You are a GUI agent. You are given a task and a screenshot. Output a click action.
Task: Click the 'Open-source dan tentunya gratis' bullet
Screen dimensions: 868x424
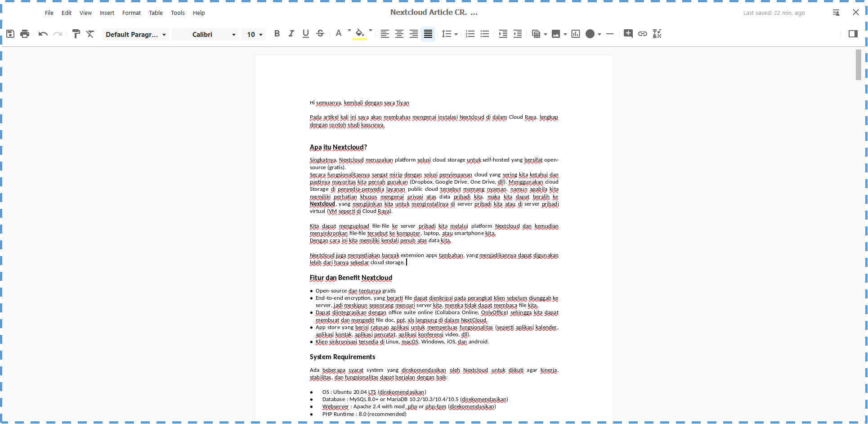356,291
